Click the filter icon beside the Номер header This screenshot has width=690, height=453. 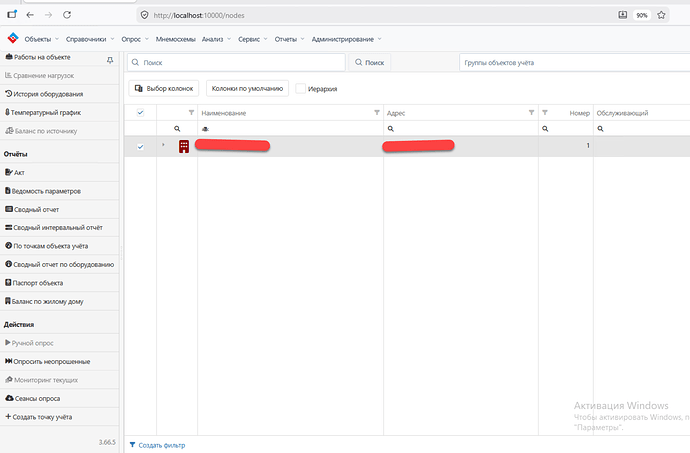coord(545,113)
